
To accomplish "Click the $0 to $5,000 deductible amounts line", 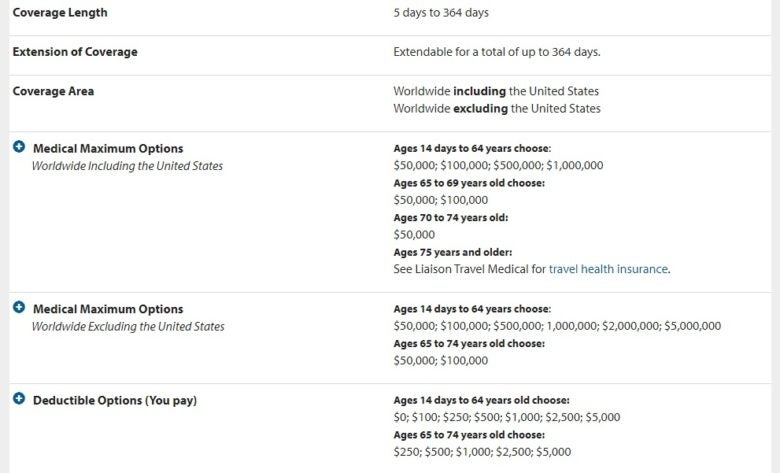I will pyautogui.click(x=507, y=417).
